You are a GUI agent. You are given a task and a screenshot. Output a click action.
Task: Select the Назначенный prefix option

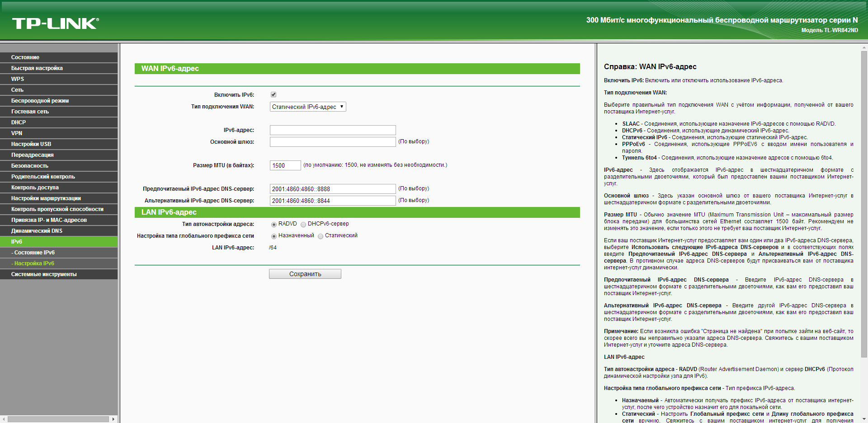[x=274, y=236]
